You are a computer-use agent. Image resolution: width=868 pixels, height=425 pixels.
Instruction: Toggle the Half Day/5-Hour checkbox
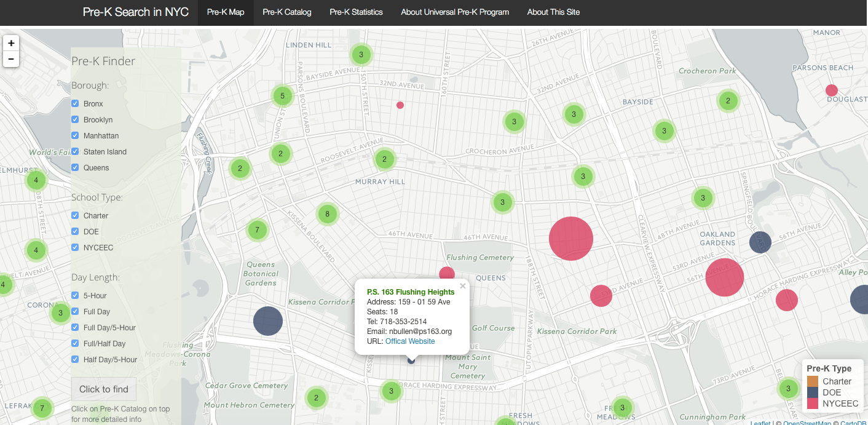(75, 360)
